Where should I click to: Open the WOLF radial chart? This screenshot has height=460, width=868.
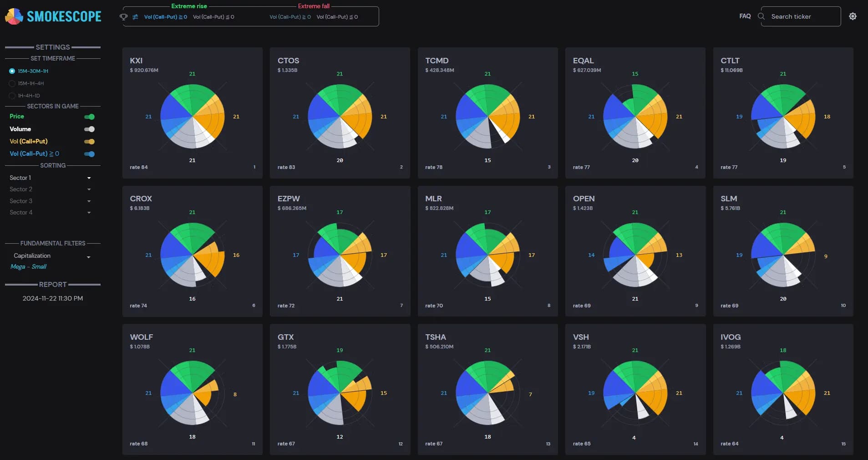[x=192, y=393]
